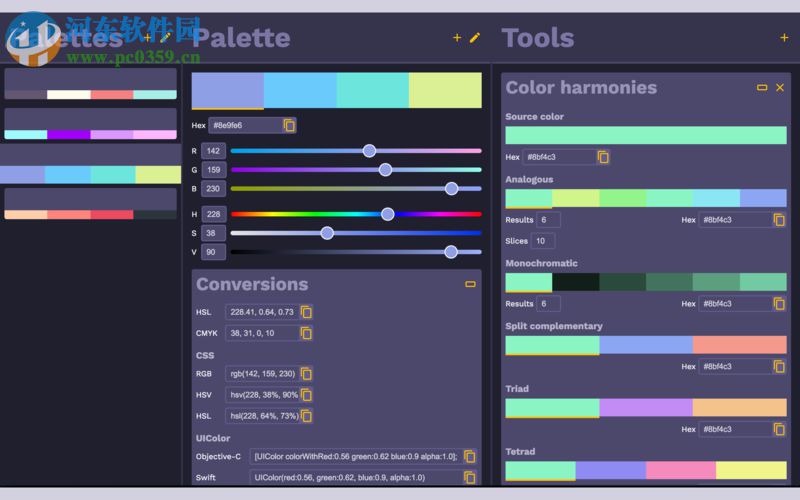Pick the pink Tetrad swatch
The width and height of the screenshot is (800, 500).
pyautogui.click(x=681, y=470)
